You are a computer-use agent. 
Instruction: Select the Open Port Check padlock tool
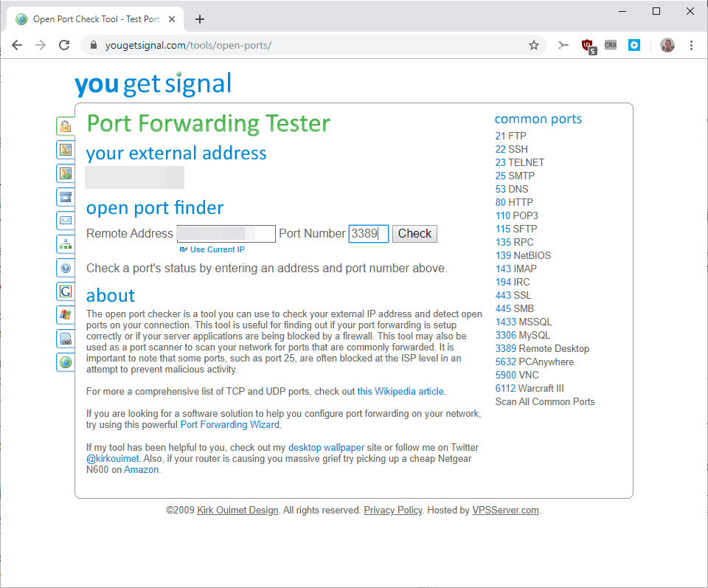[x=65, y=125]
